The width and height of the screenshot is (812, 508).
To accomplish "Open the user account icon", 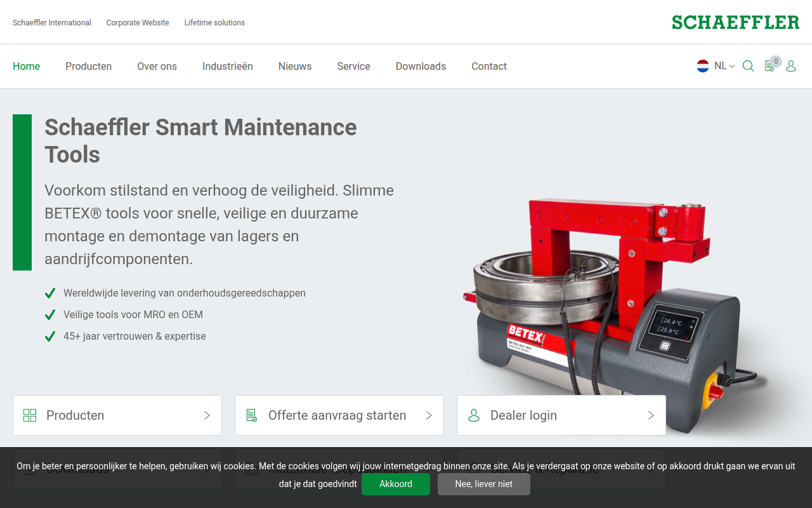I will (x=790, y=66).
